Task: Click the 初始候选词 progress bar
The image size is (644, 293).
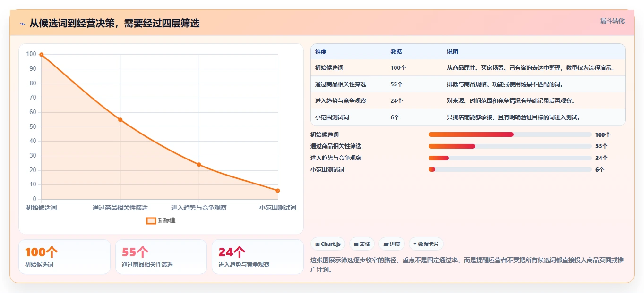Action: (x=510, y=134)
